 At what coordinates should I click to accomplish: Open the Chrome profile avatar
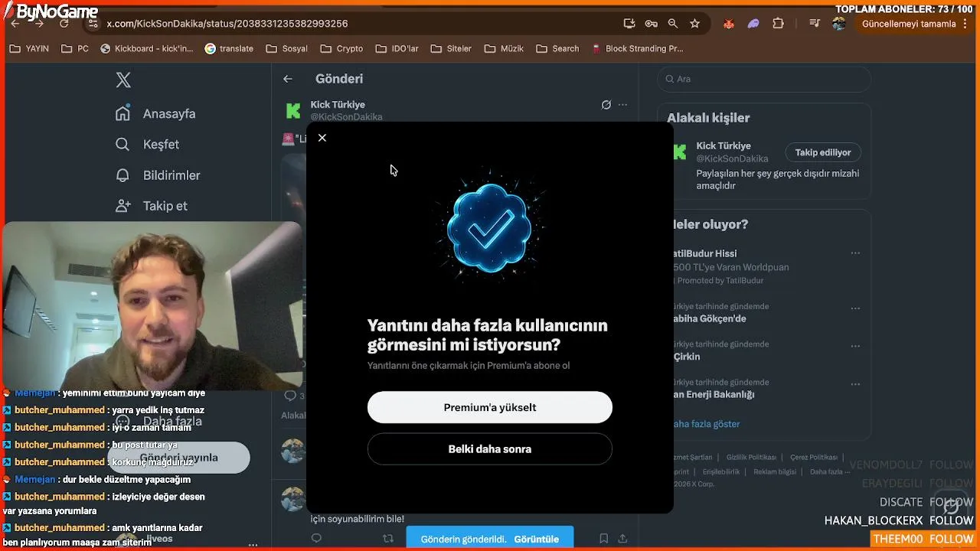pos(839,24)
